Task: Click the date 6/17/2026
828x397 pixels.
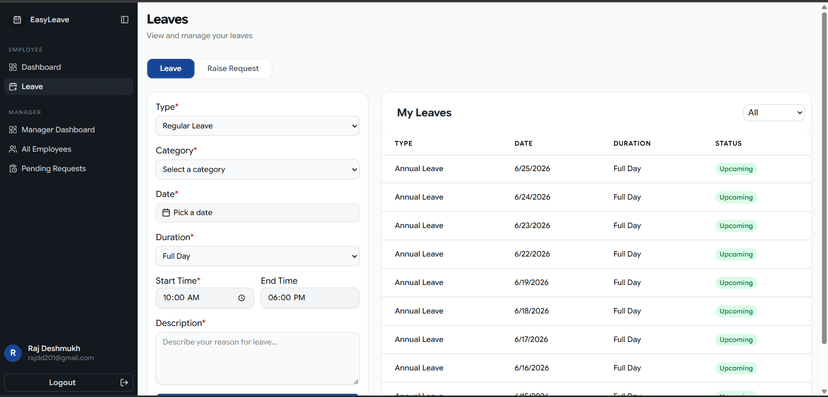Action: (x=532, y=340)
